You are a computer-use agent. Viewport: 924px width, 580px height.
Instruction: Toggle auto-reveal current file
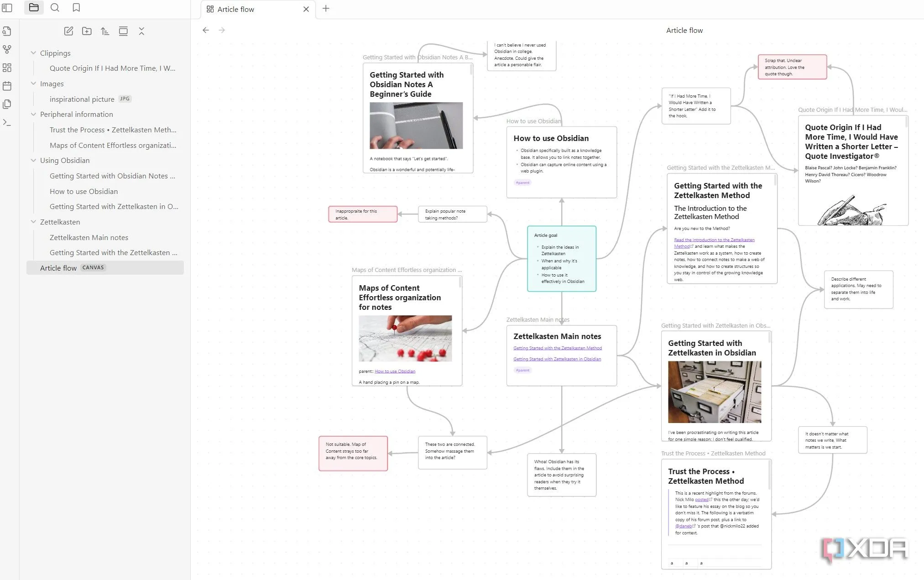(x=123, y=31)
